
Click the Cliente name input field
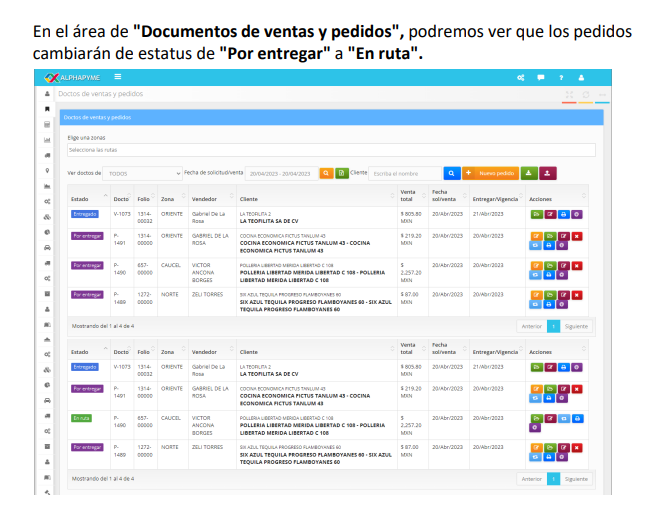[405, 173]
